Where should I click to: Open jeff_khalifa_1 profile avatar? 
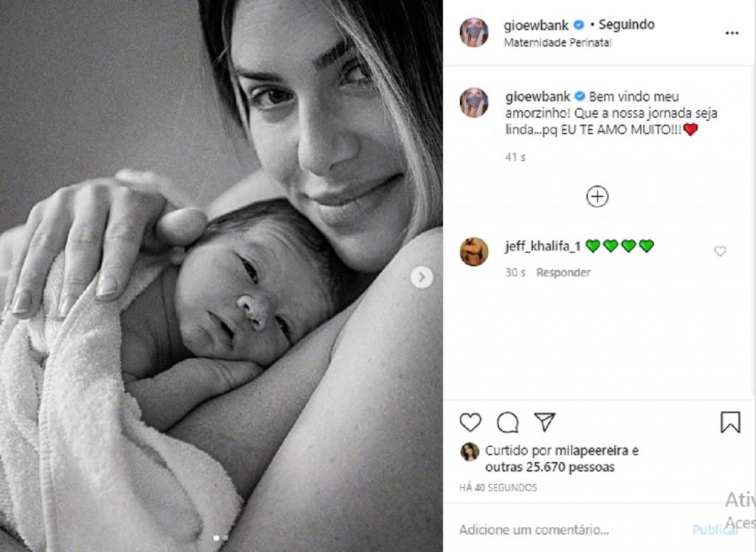pyautogui.click(x=474, y=252)
